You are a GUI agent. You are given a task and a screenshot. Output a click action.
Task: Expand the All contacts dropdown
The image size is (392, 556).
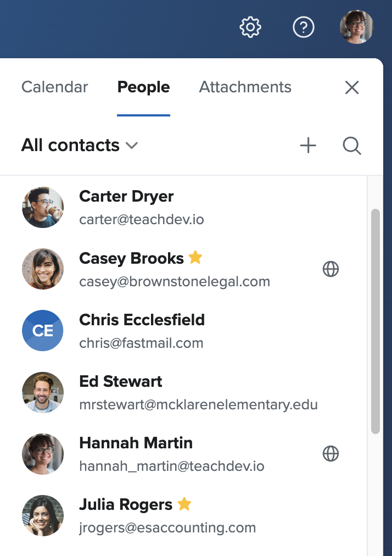coord(80,146)
